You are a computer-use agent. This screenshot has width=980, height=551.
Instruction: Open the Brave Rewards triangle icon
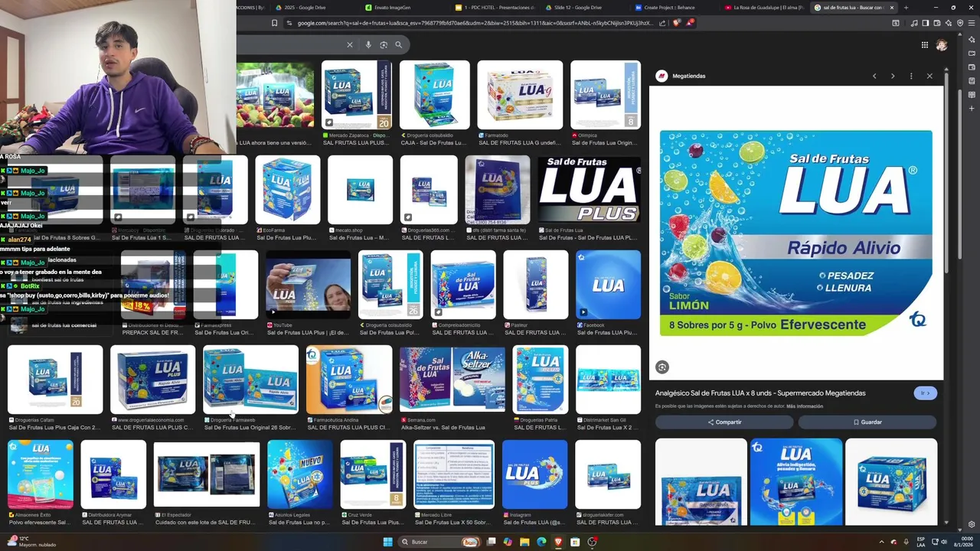click(690, 23)
